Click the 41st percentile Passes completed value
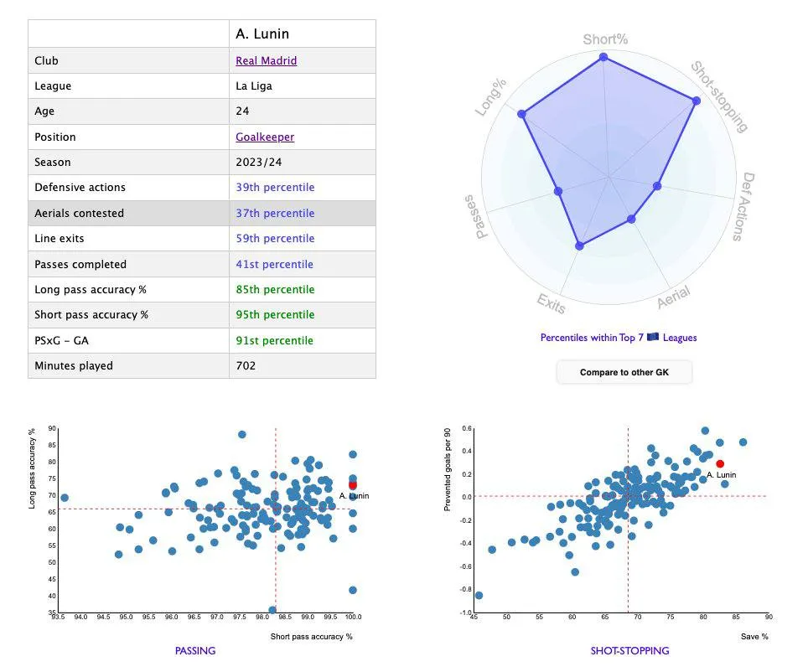Screen dimensions: 808x672 [274, 264]
